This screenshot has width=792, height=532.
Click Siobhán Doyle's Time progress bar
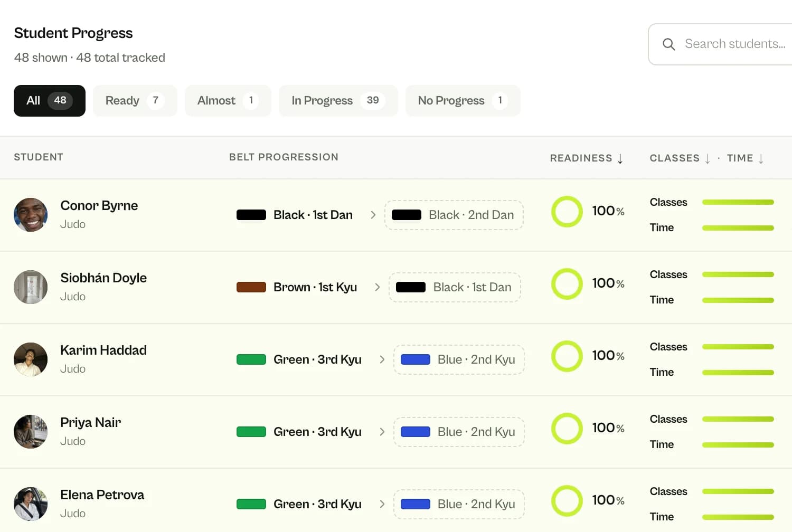(x=738, y=300)
